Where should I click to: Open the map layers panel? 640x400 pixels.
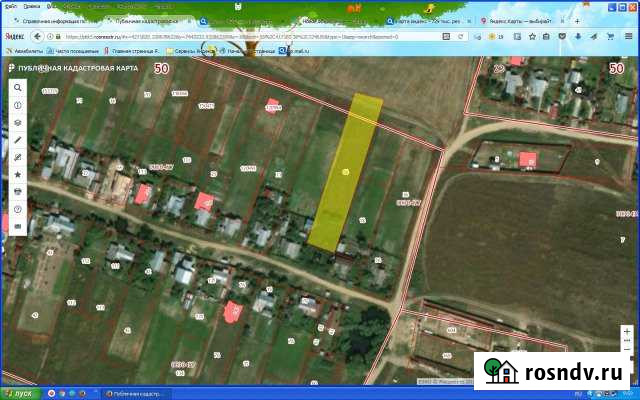tap(17, 122)
